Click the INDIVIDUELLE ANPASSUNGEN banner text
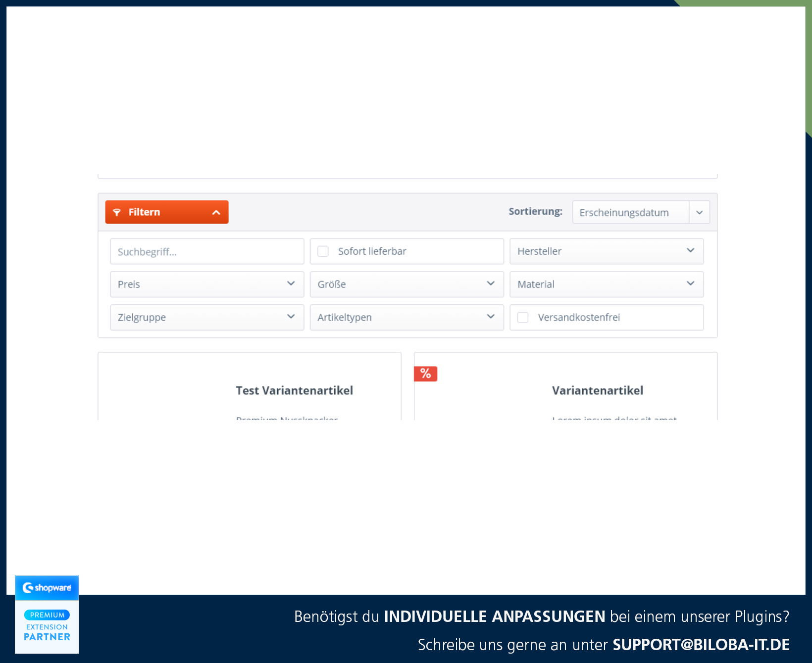The height and width of the screenshot is (663, 812). tap(495, 616)
